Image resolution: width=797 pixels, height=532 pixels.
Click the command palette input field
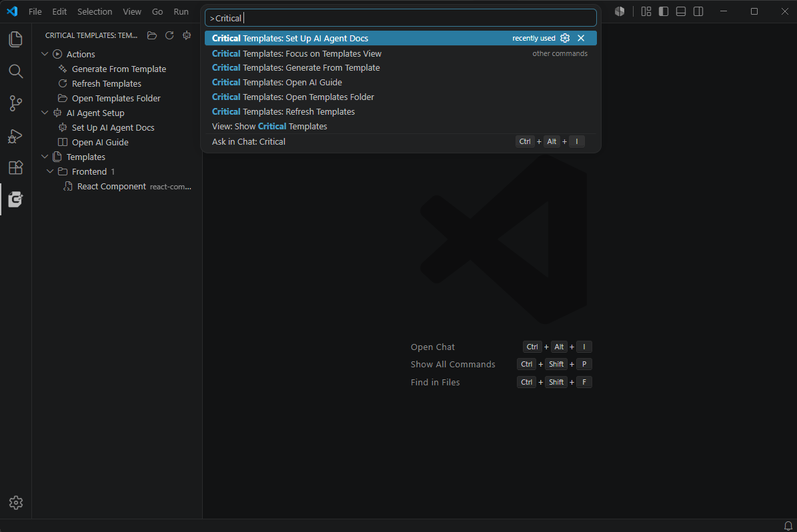pyautogui.click(x=401, y=18)
